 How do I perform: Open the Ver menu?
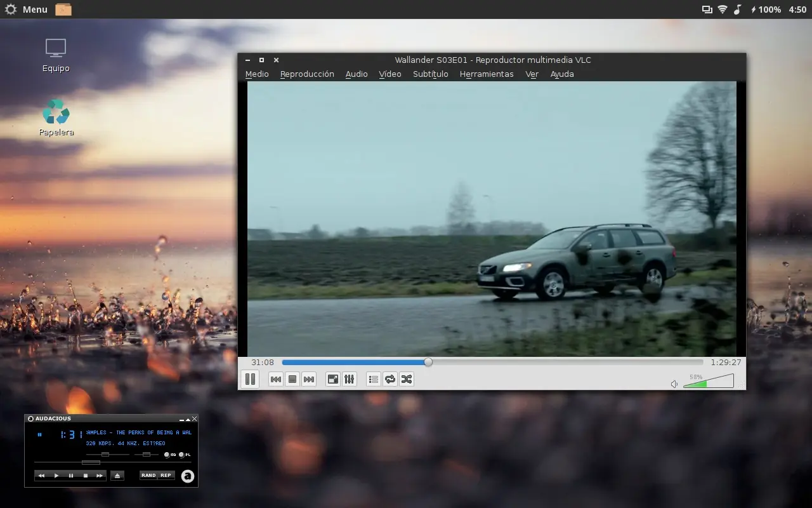[532, 74]
